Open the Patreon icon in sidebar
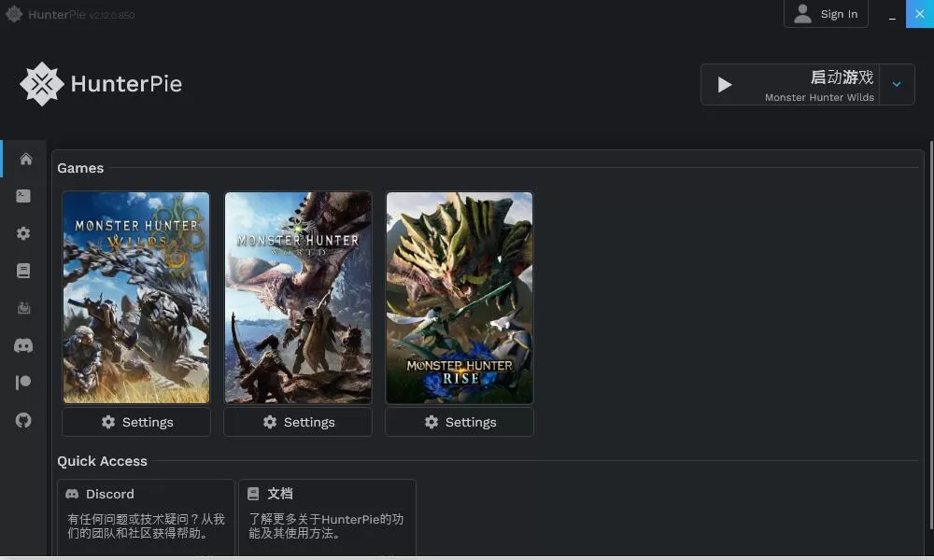This screenshot has width=934, height=560. [x=23, y=383]
